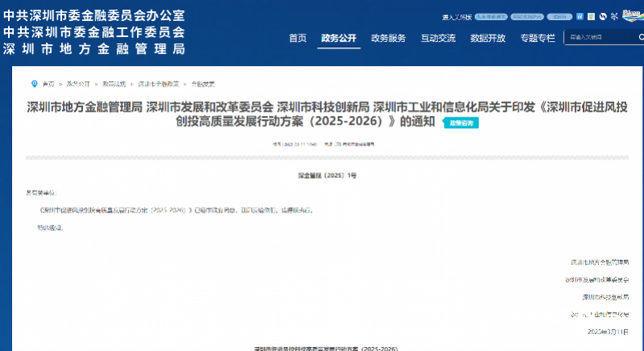Viewport: 644px width, 351px height.
Task: Click the 试运行 badge
Action: pyautogui.click(x=559, y=17)
